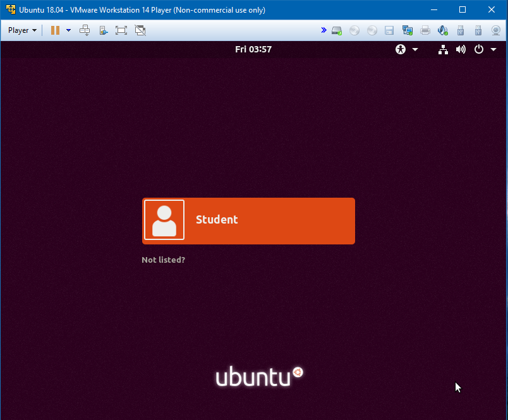508x420 pixels.
Task: Enter full screen mode
Action: point(121,30)
